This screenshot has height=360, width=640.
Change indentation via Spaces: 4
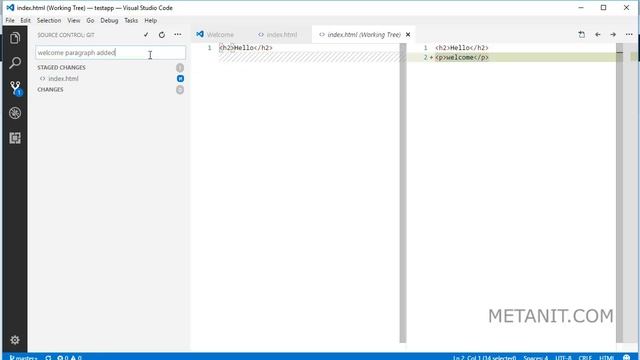coord(536,358)
